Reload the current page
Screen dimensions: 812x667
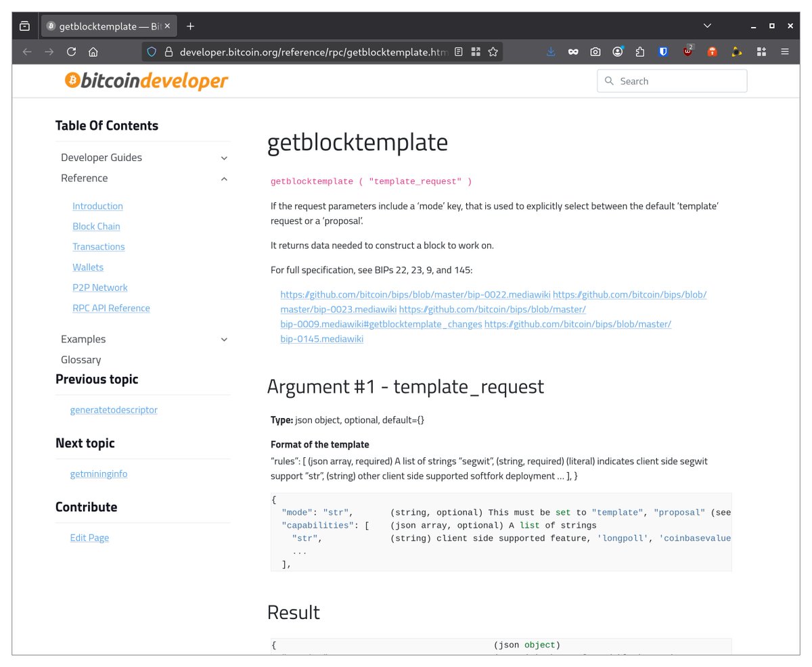click(x=71, y=51)
